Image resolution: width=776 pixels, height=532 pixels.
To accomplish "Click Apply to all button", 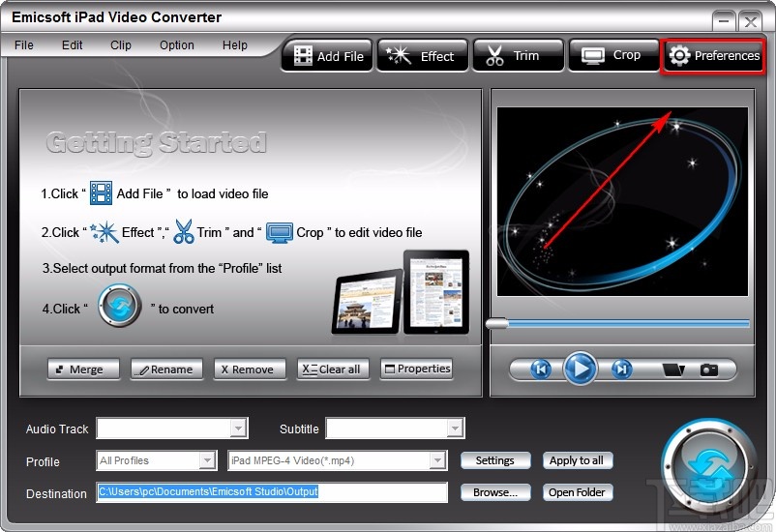I will [578, 460].
